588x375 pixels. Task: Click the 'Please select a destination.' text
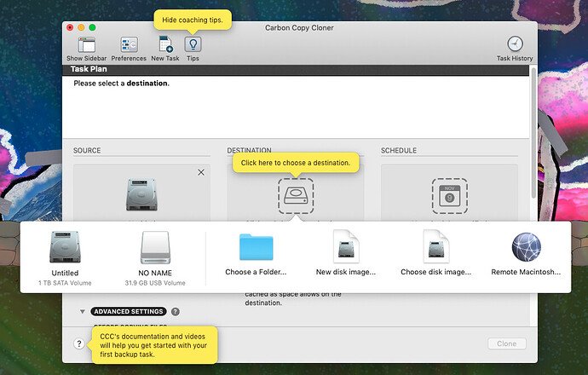coord(122,84)
